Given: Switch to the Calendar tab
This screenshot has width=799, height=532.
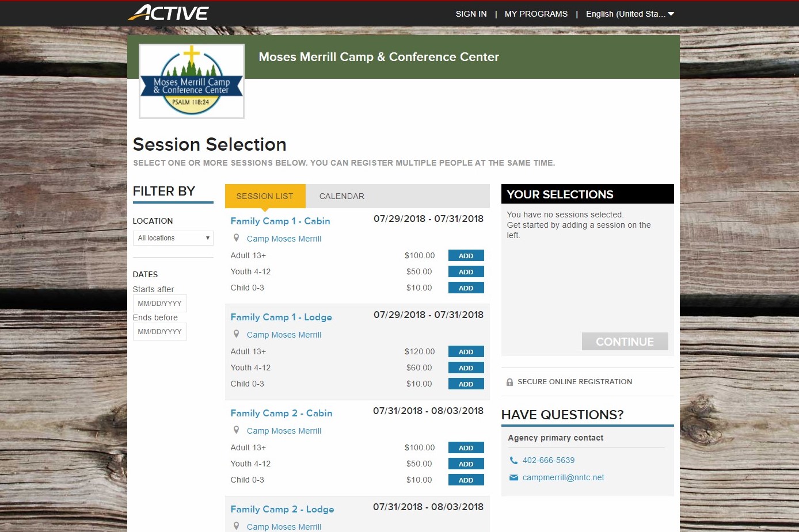Looking at the screenshot, I should [x=341, y=196].
